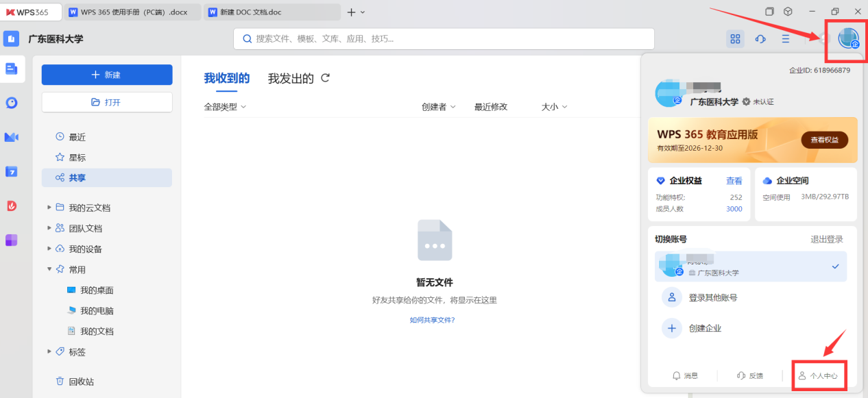Click the refresh icon beside 我发出的

pos(326,78)
